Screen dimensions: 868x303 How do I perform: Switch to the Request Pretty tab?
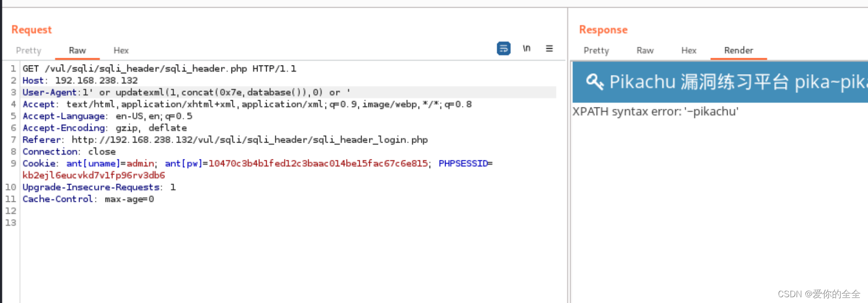pyautogui.click(x=28, y=51)
